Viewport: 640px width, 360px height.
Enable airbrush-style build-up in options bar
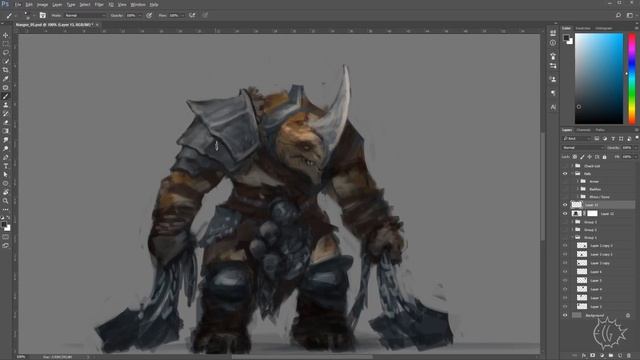tap(192, 16)
